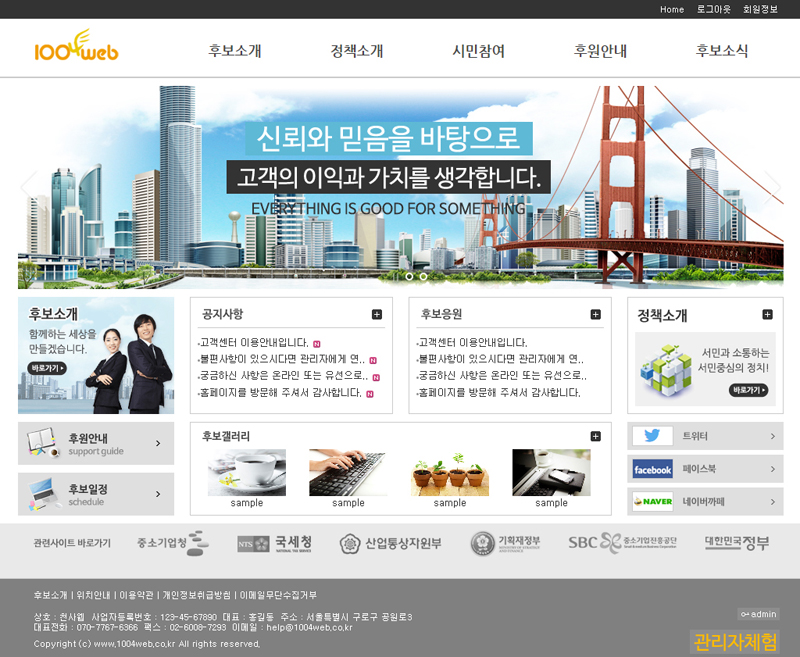Go to 후보소식 in the top menu
This screenshot has height=657, width=800.
click(722, 51)
